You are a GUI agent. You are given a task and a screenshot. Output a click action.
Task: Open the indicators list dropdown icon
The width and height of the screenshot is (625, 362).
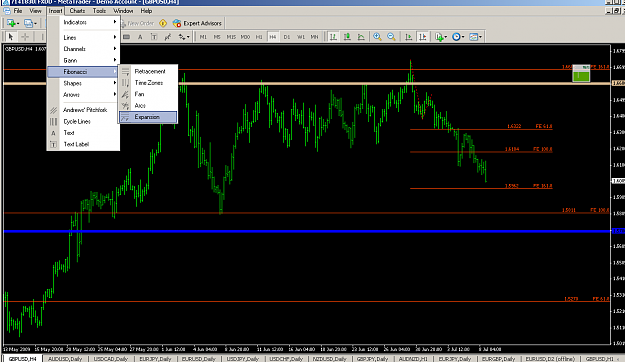tap(441, 37)
